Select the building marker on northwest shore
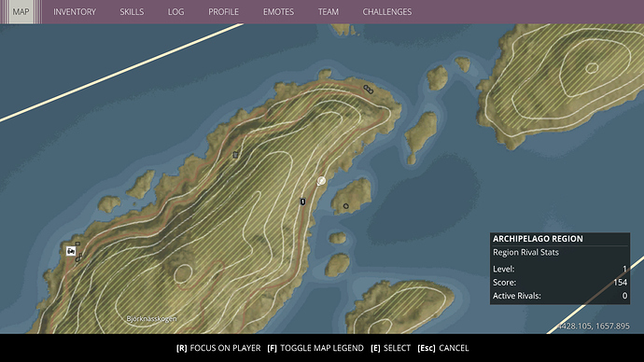The image size is (644, 362). coord(235,155)
